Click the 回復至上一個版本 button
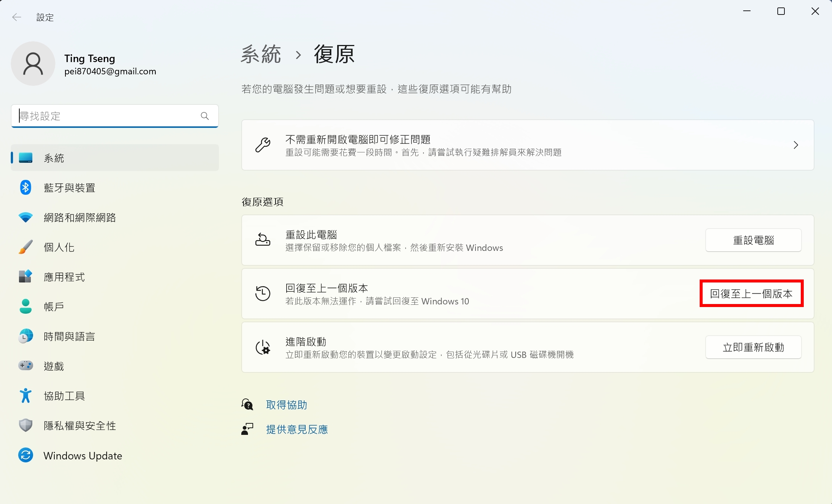Viewport: 832px width, 504px height. coord(751,294)
